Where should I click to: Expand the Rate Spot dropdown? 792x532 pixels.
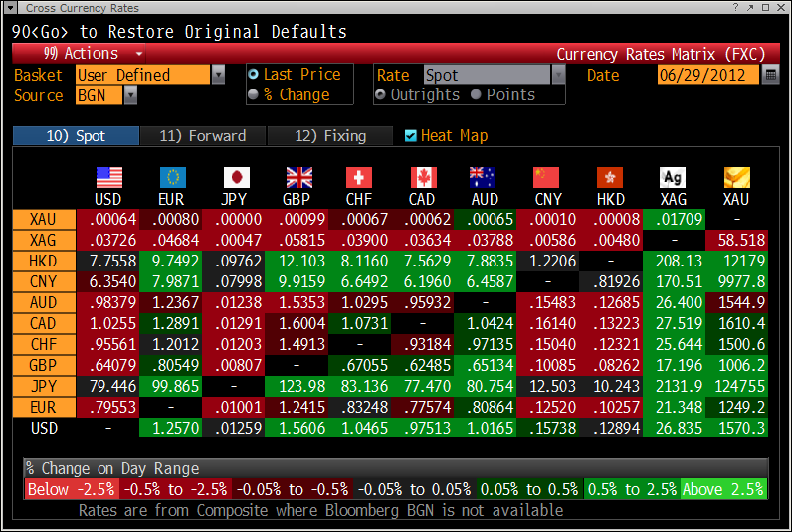(x=558, y=75)
